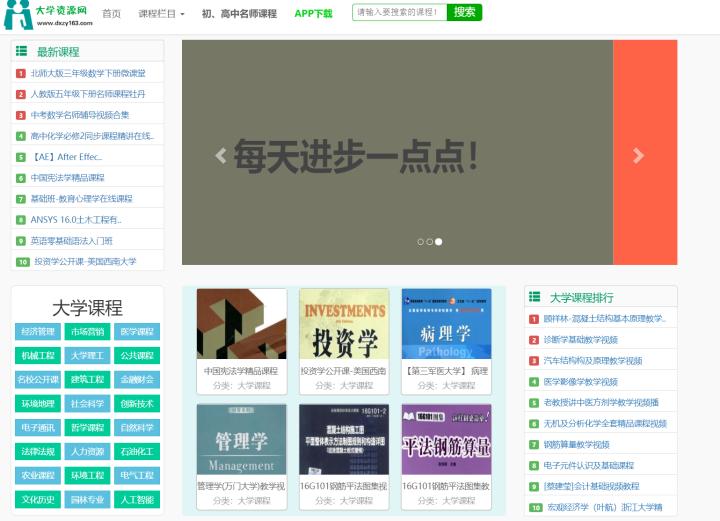Click the 大学资源网 site logo
Screen dimensions: 720x521
[48, 15]
